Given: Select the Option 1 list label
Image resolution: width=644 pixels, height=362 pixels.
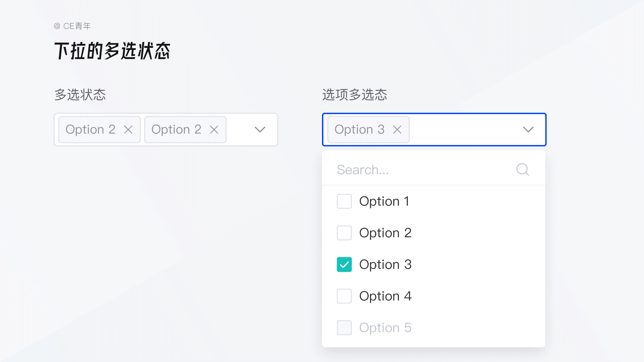Looking at the screenshot, I should point(384,201).
